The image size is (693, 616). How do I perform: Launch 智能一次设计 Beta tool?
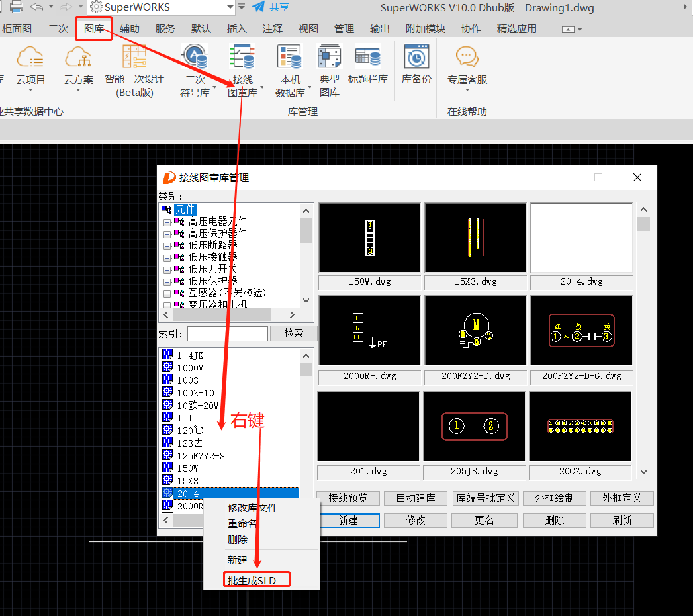134,71
